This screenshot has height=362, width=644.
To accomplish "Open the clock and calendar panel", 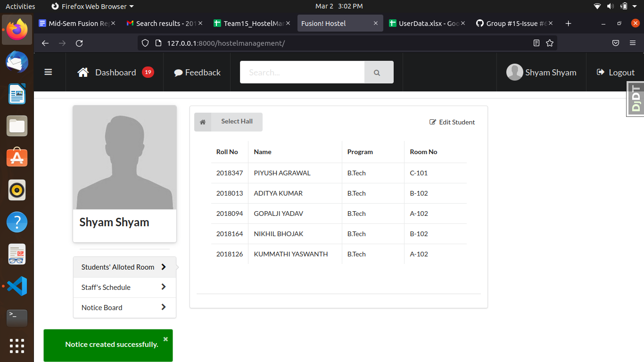I will 339,6.
